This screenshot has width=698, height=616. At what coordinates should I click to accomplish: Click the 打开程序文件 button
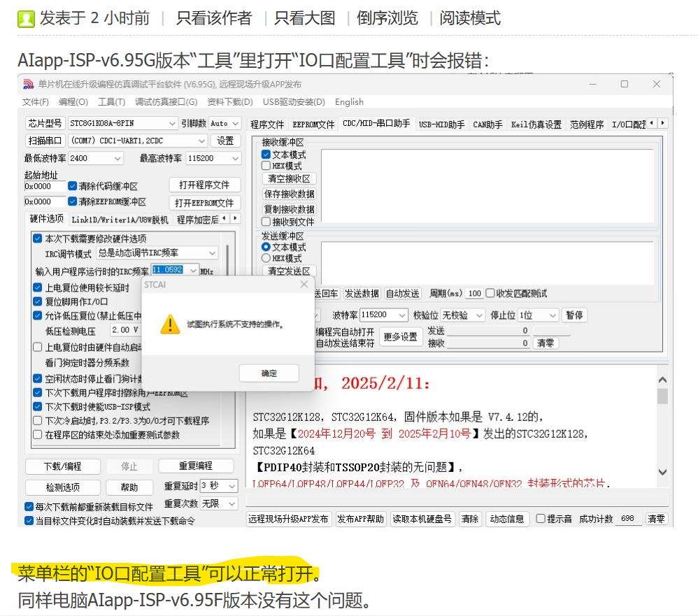tap(204, 185)
